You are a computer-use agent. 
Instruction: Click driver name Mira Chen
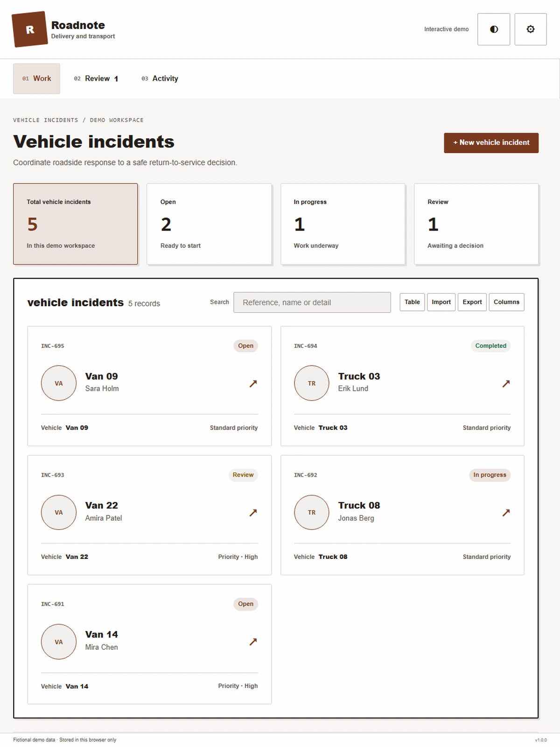pyautogui.click(x=101, y=647)
